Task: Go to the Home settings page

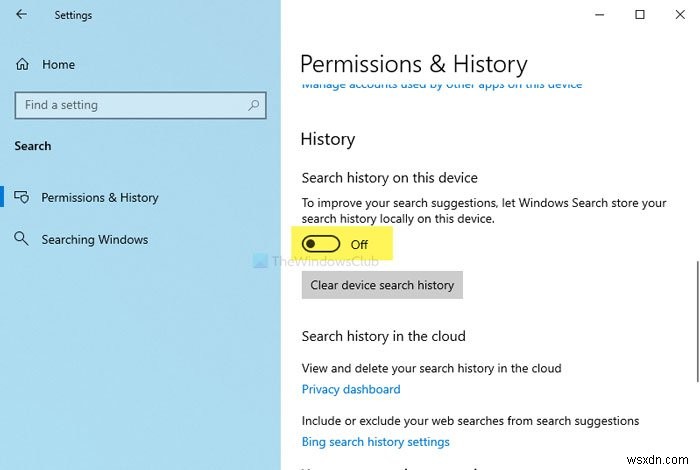Action: 58,65
